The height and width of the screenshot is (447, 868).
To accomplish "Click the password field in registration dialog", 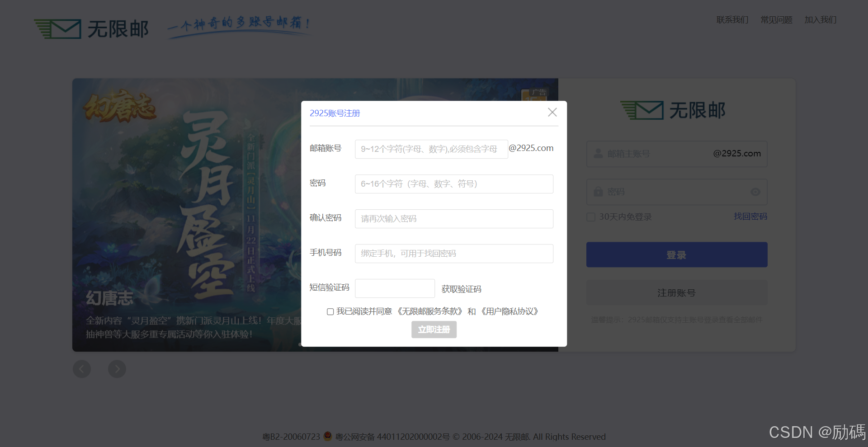I will 454,184.
